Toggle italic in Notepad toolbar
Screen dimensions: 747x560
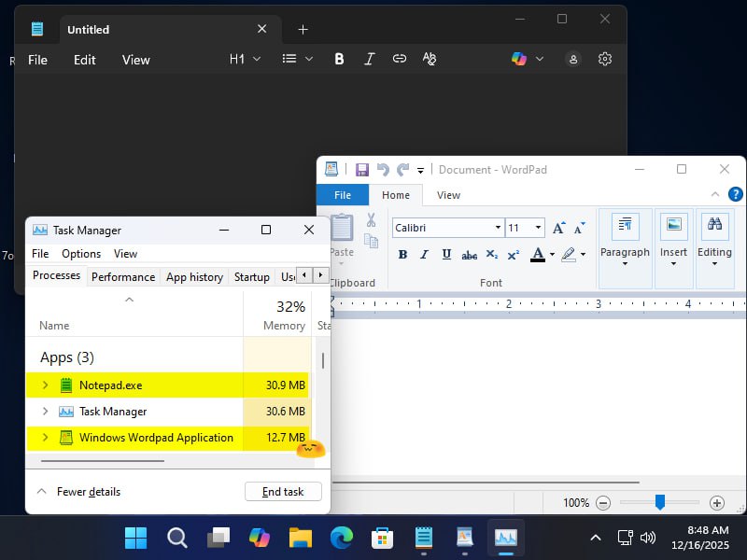369,59
